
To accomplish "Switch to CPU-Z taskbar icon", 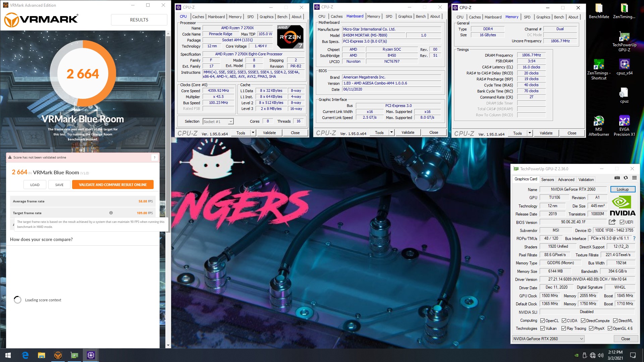I will [91, 355].
